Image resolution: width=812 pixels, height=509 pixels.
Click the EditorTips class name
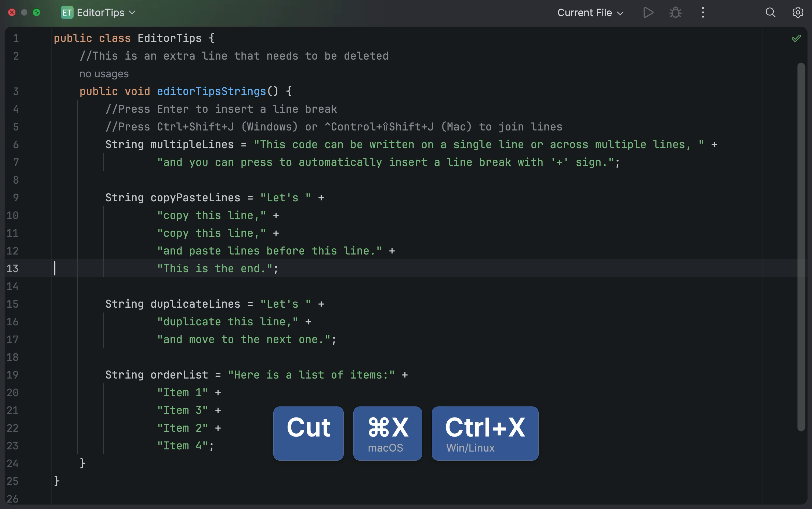click(169, 38)
